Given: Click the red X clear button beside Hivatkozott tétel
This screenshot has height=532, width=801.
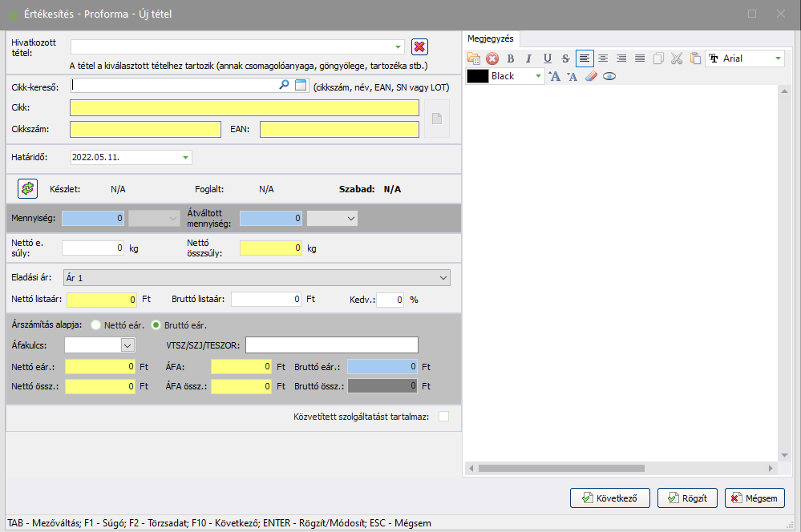Looking at the screenshot, I should [419, 46].
